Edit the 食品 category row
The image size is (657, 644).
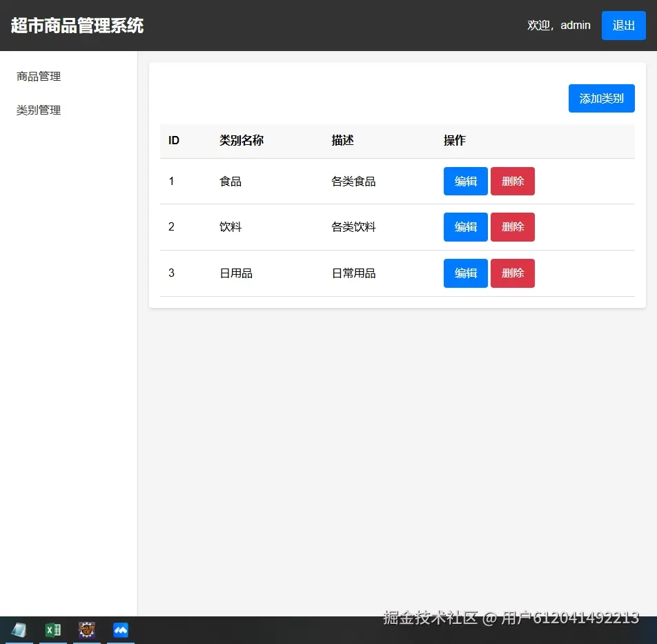click(466, 182)
